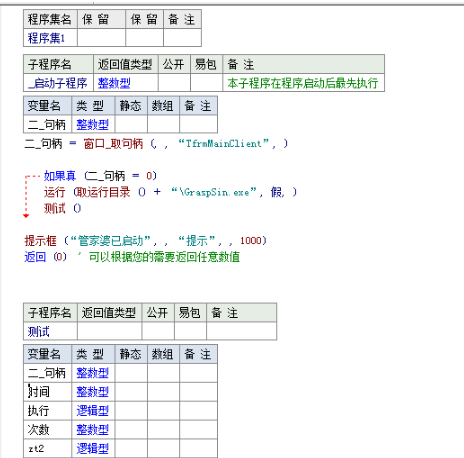Click the _启动子程序 subroutine name cell
This screenshot has height=458, width=464.
pos(58,83)
